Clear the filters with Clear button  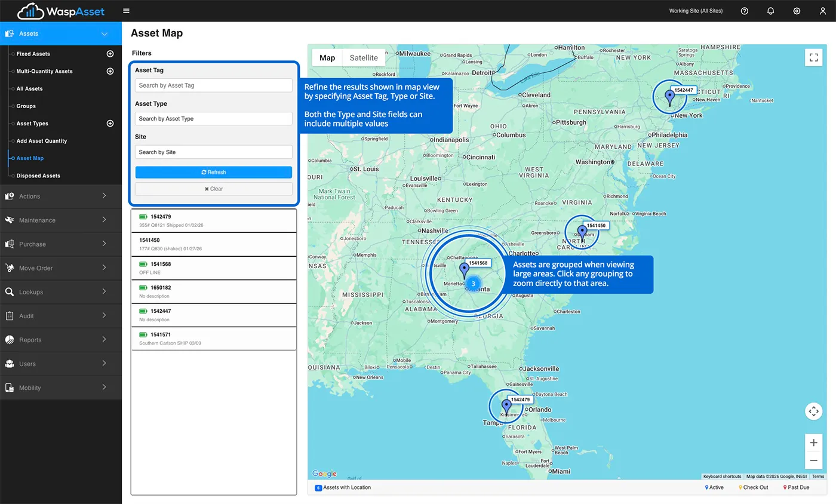click(x=213, y=189)
